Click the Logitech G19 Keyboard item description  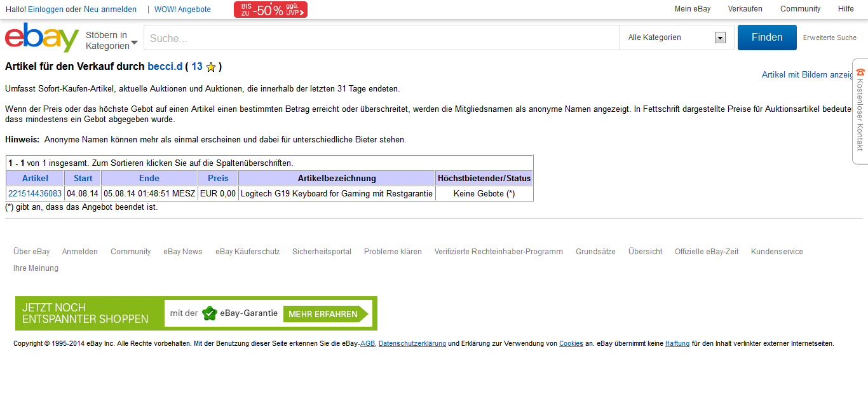point(337,193)
